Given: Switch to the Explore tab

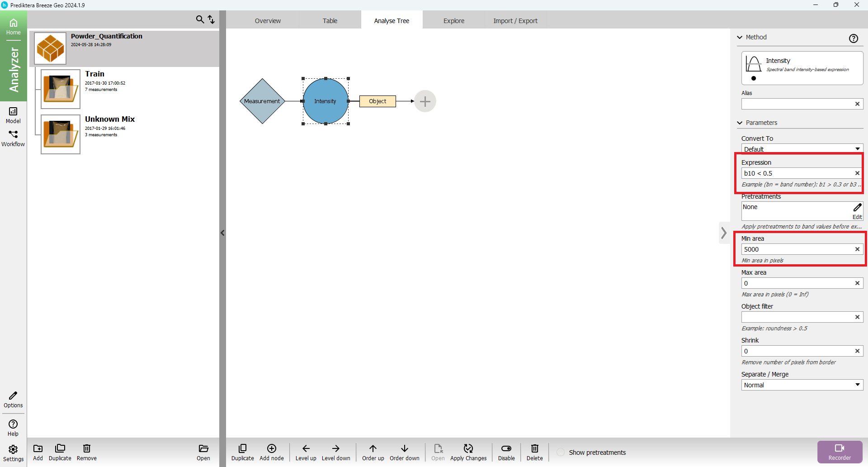Looking at the screenshot, I should tap(453, 21).
